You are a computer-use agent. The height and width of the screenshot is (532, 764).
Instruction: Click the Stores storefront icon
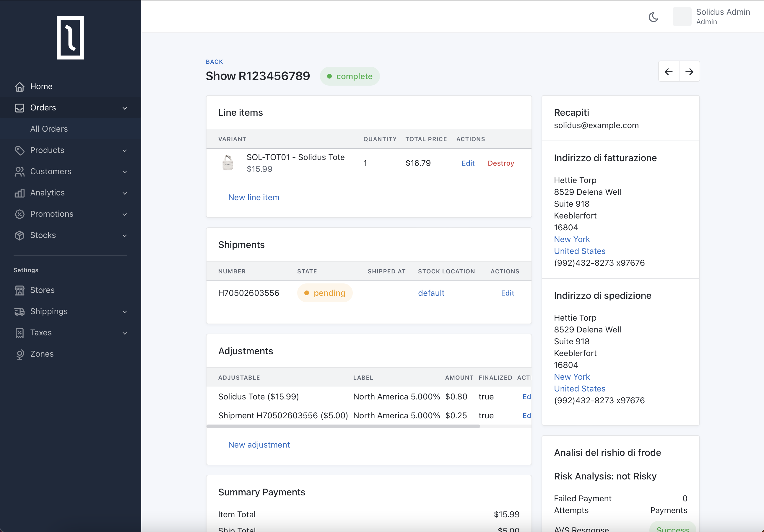(19, 290)
